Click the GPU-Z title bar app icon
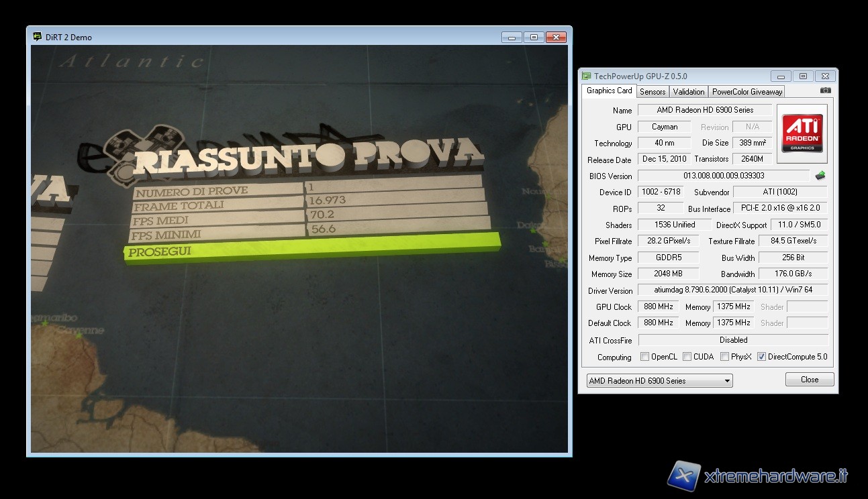Image resolution: width=868 pixels, height=499 pixels. [587, 76]
